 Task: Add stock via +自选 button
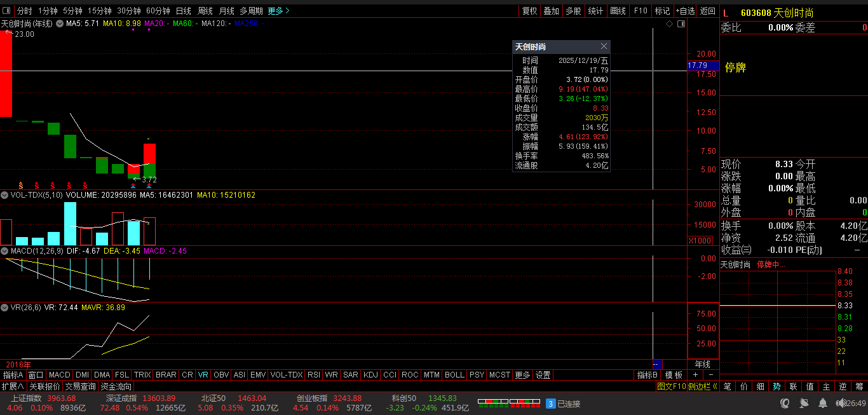686,11
